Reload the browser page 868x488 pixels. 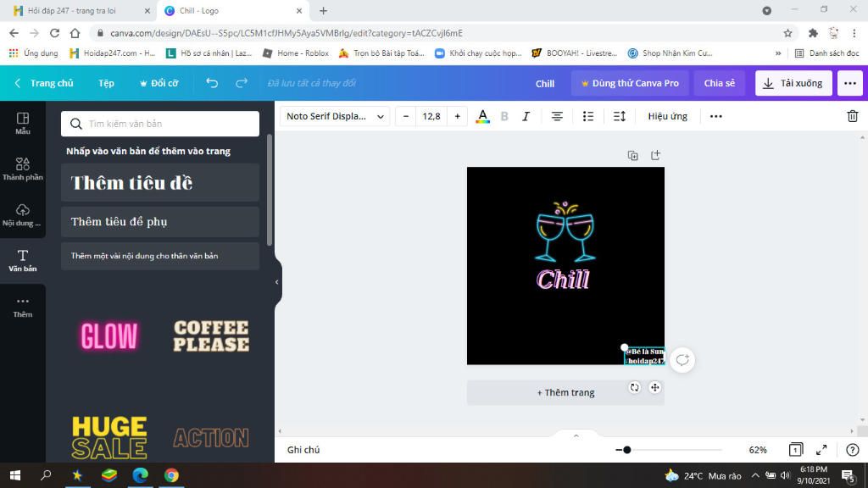point(54,33)
